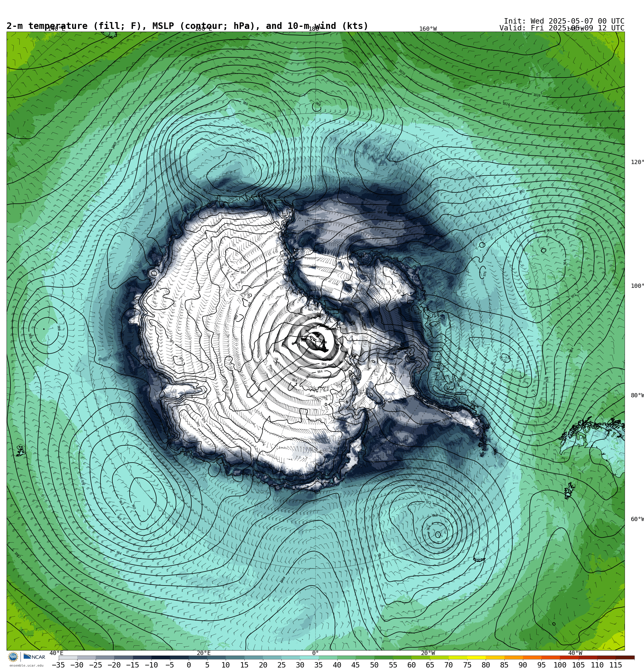This screenshot has width=644, height=669.
Task: Click the '-20' colorbar tick label
Action: click(114, 665)
